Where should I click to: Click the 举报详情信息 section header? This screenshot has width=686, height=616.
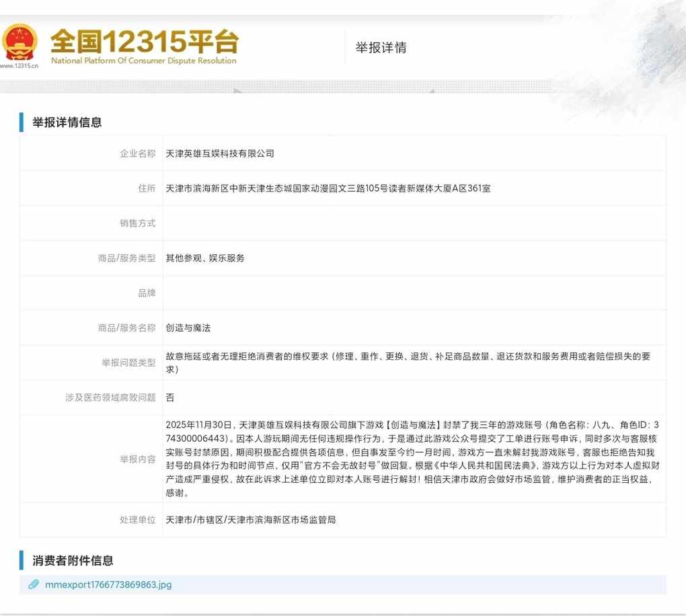coord(67,122)
